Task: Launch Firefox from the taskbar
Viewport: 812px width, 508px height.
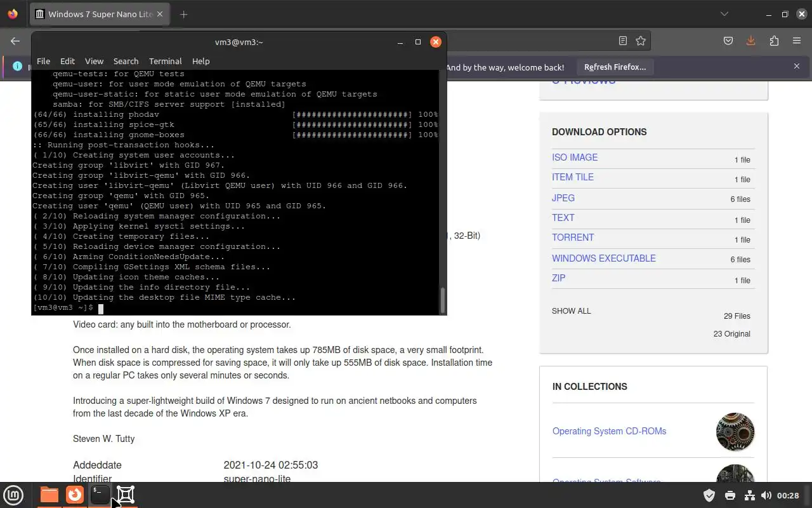Action: 75,495
